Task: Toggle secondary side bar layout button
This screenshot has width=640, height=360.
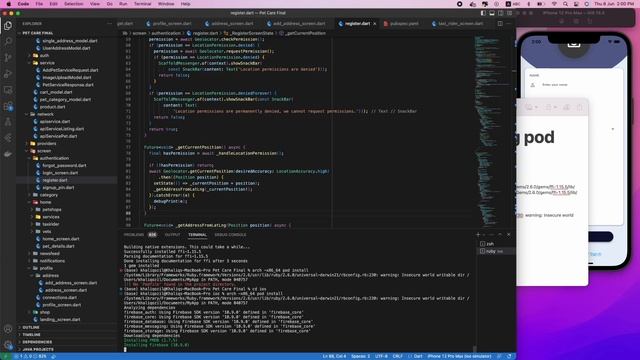Action: pos(501,13)
